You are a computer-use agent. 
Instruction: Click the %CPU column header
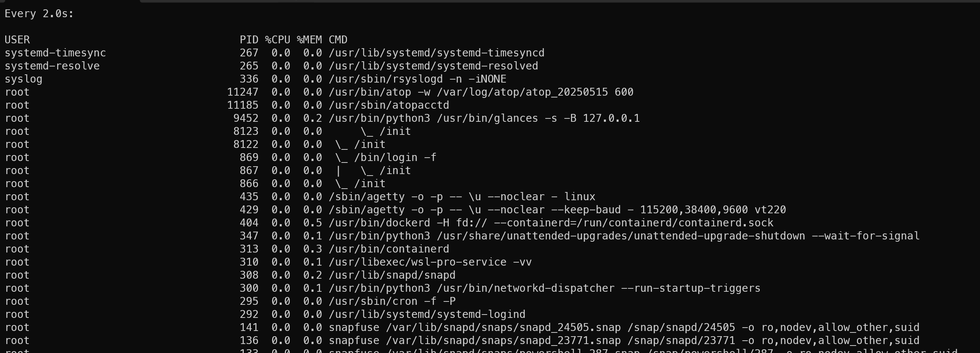coord(277,40)
